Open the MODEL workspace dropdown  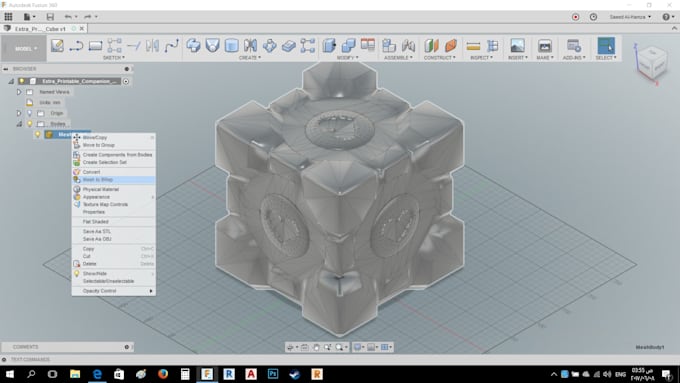24,49
